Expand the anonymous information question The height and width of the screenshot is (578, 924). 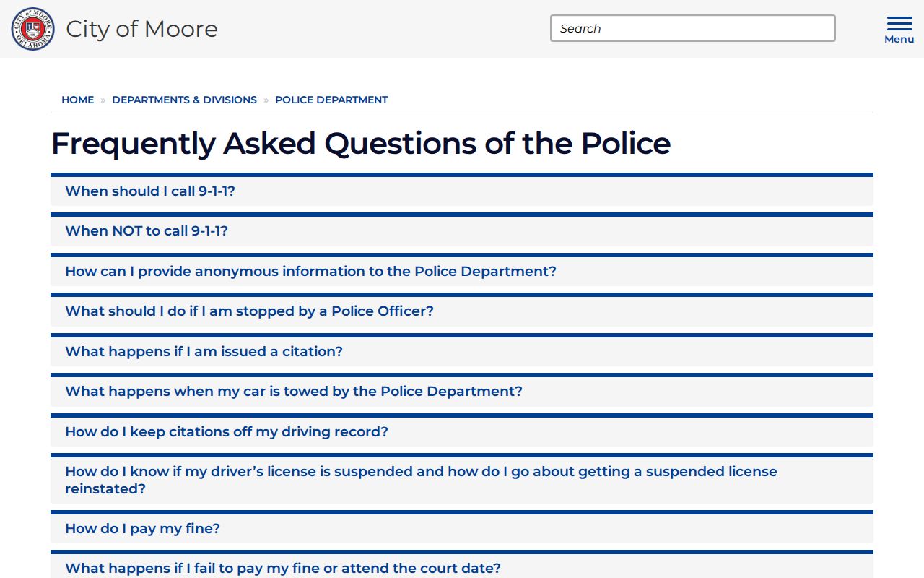(x=462, y=271)
